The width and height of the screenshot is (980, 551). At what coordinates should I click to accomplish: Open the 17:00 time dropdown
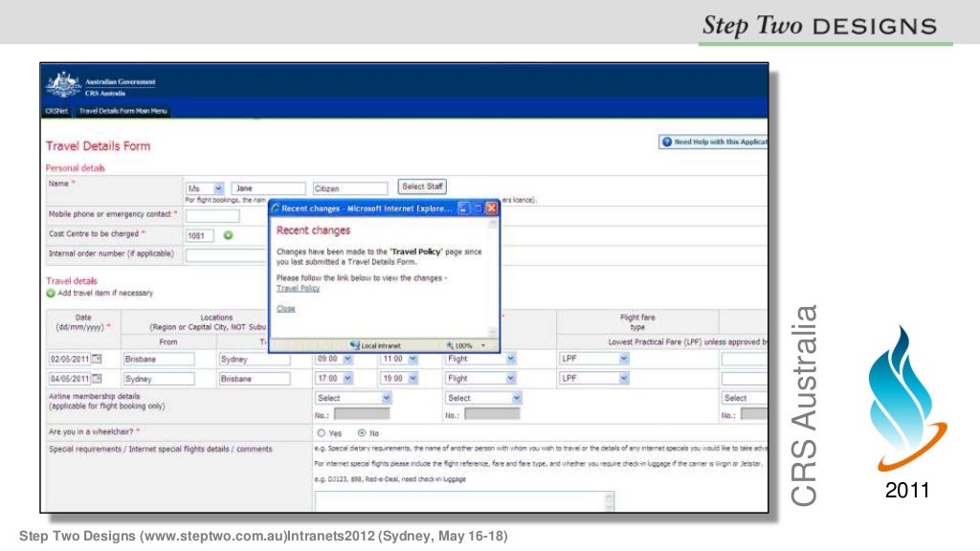(x=348, y=379)
